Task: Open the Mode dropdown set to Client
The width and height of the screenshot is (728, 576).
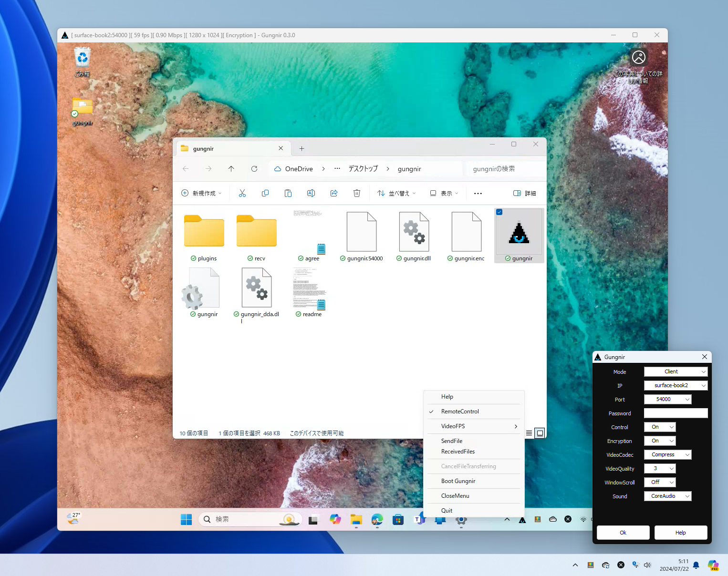Action: pos(676,371)
